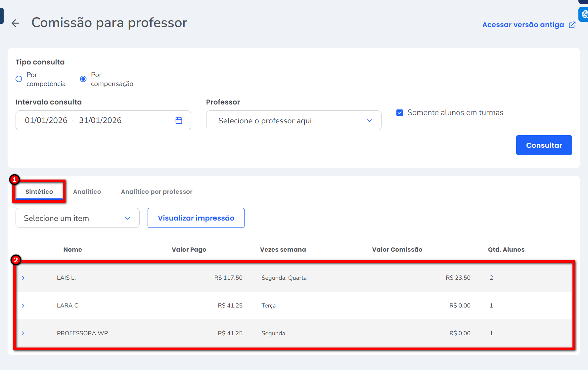
Task: Open the Acessar versão antiga link
Action: point(523,25)
